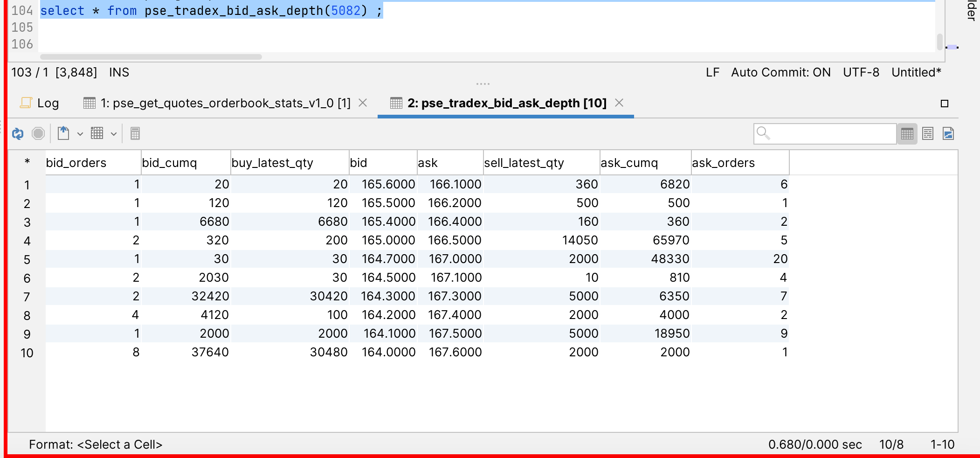Open the UTF-8 encoding selector
980x458 pixels.
tap(861, 72)
